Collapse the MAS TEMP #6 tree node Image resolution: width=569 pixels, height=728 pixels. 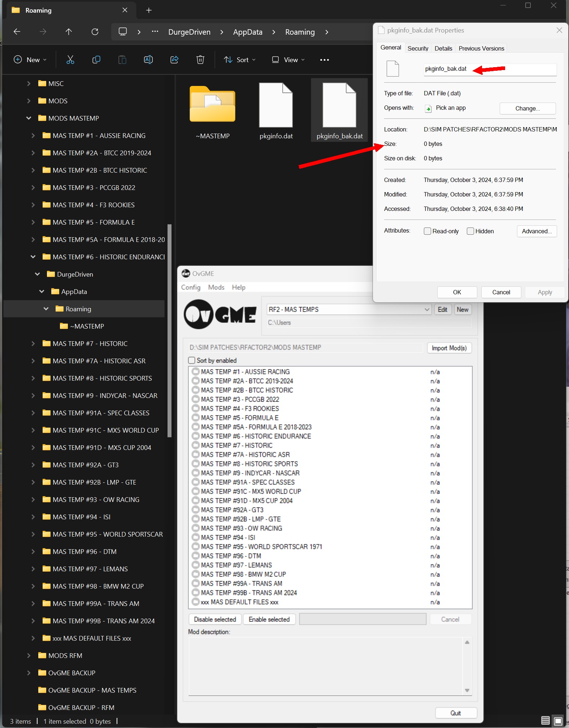click(33, 257)
